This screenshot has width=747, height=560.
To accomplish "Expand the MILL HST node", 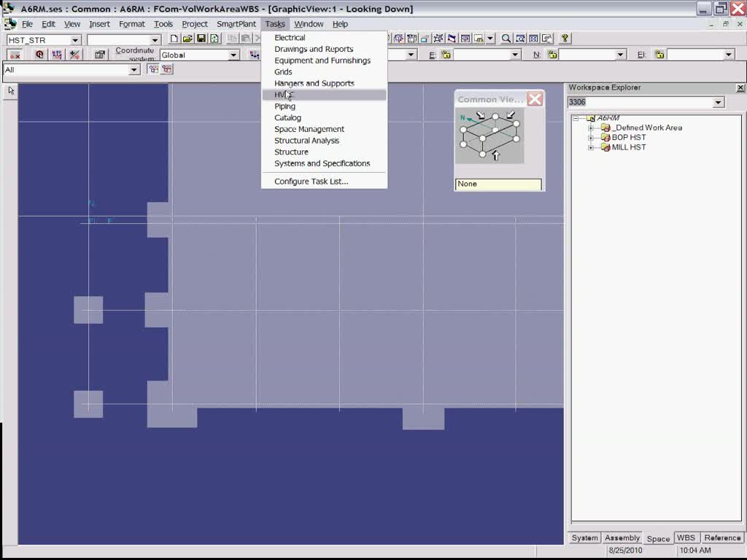I will coord(591,147).
